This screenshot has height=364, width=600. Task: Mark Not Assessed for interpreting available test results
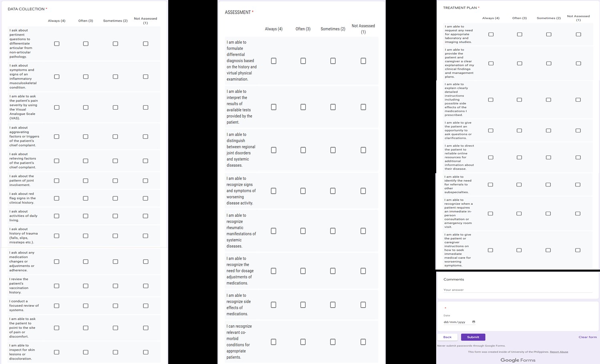click(x=363, y=107)
